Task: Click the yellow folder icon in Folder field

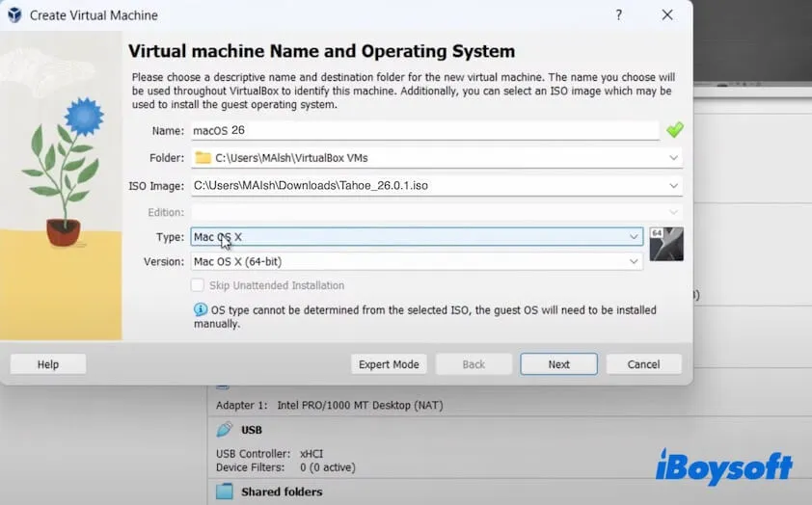Action: (203, 158)
